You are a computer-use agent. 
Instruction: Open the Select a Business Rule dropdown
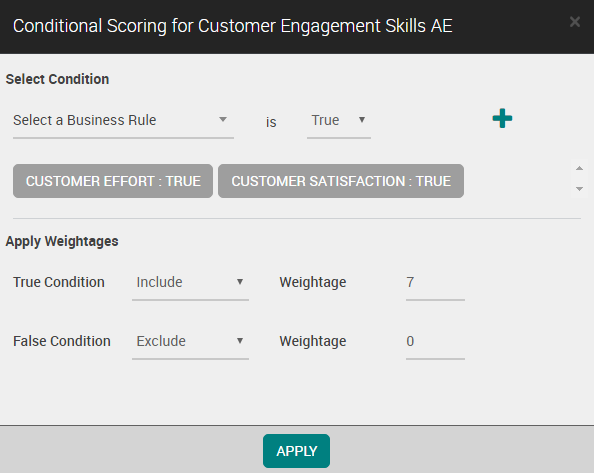(x=123, y=120)
